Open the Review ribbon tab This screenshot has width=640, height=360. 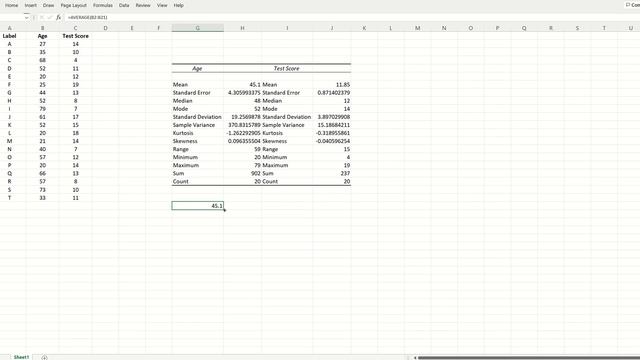[143, 5]
